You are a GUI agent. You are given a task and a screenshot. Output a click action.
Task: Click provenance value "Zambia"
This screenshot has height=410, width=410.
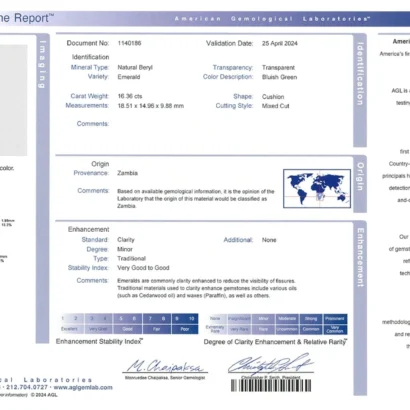coord(127,173)
